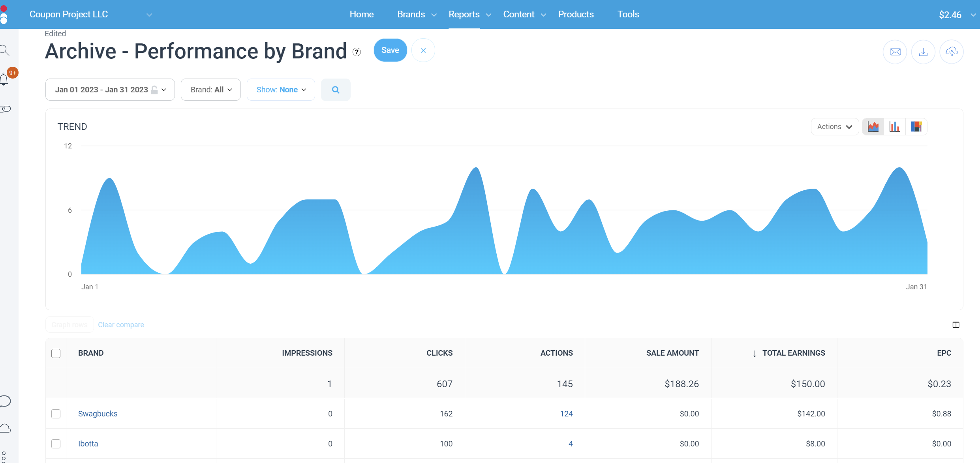Check the Swagbucks row checkbox
Viewport: 980px width, 463px height.
click(x=56, y=414)
